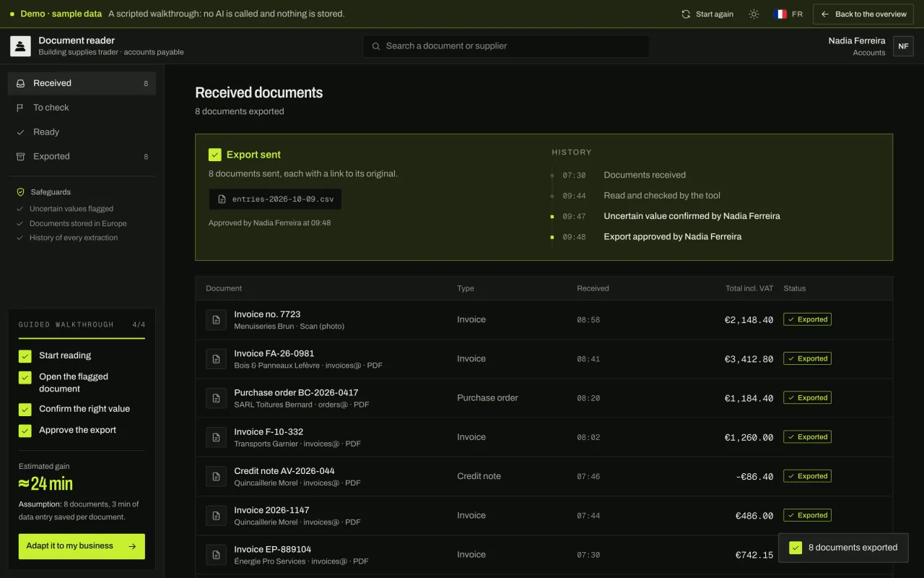Open the Received documents section

(x=82, y=83)
